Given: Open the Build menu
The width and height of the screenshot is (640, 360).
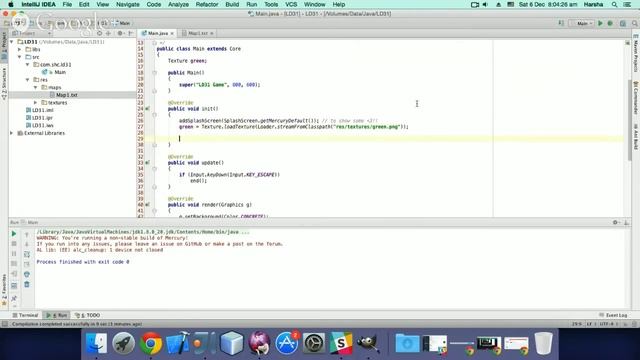Looking at the screenshot, I should 232,4.
